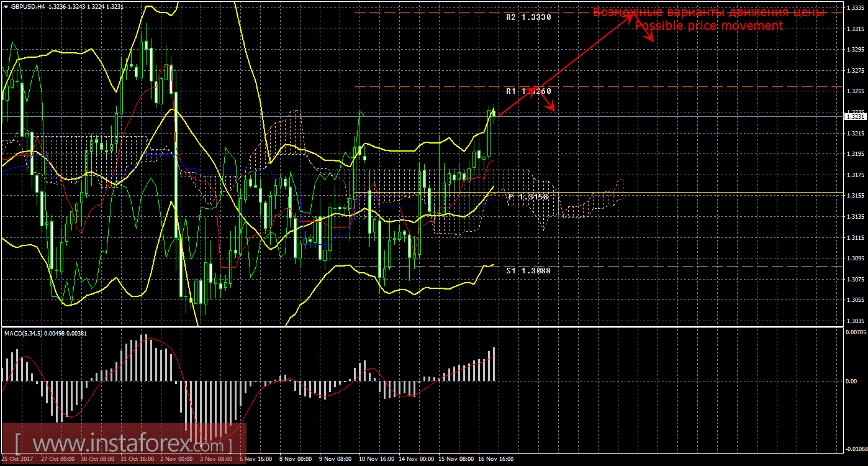Click price axis value 1.3055

coord(854,300)
